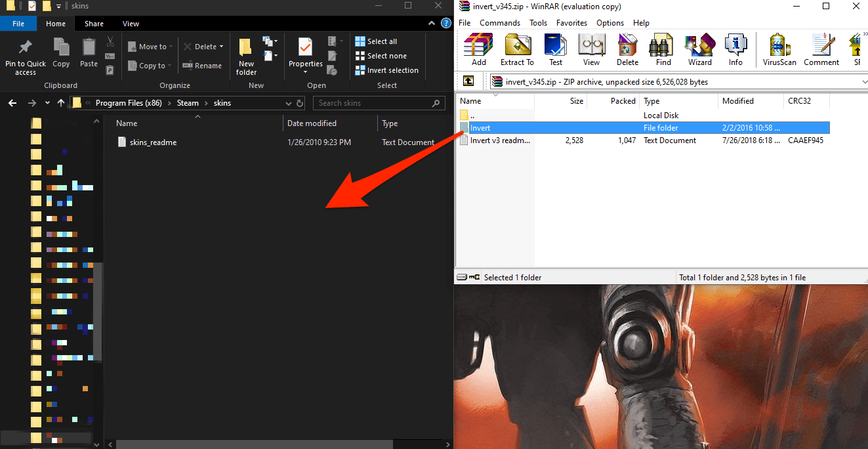This screenshot has height=449, width=868.
Task: Open the File tab in Explorer
Action: point(18,24)
